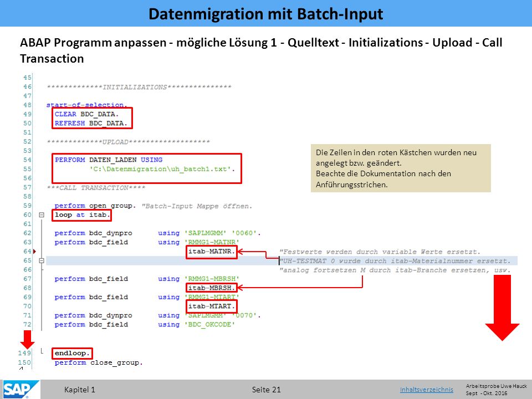Collapse the code block at line 65
The image size is (532, 399).
pos(42,260)
